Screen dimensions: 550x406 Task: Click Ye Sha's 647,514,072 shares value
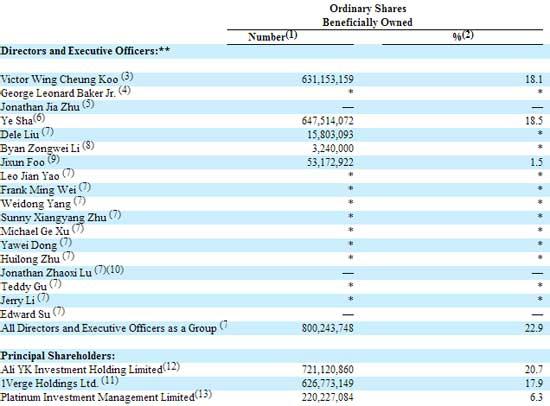[328, 121]
